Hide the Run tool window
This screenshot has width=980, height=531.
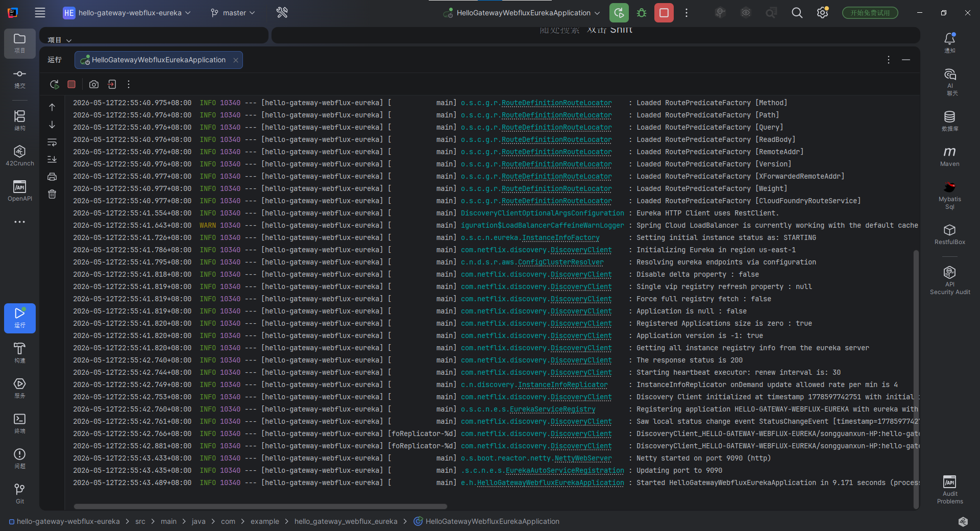pyautogui.click(x=906, y=60)
